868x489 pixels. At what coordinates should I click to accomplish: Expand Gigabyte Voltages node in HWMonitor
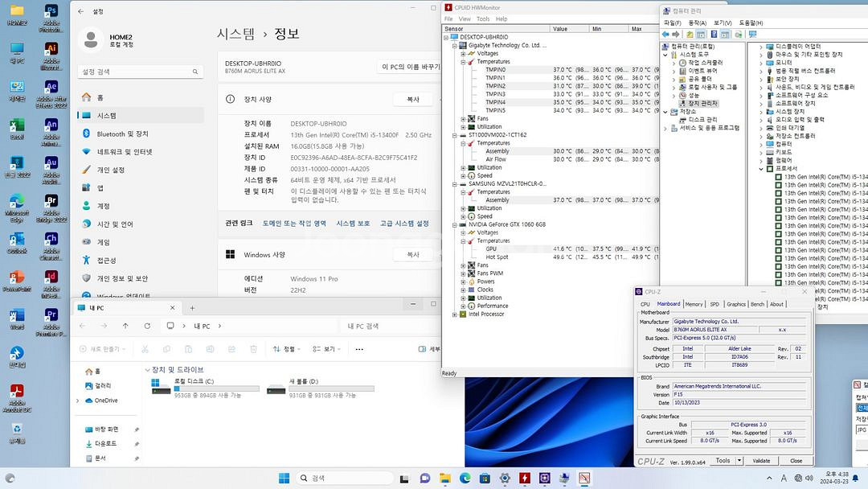click(464, 54)
